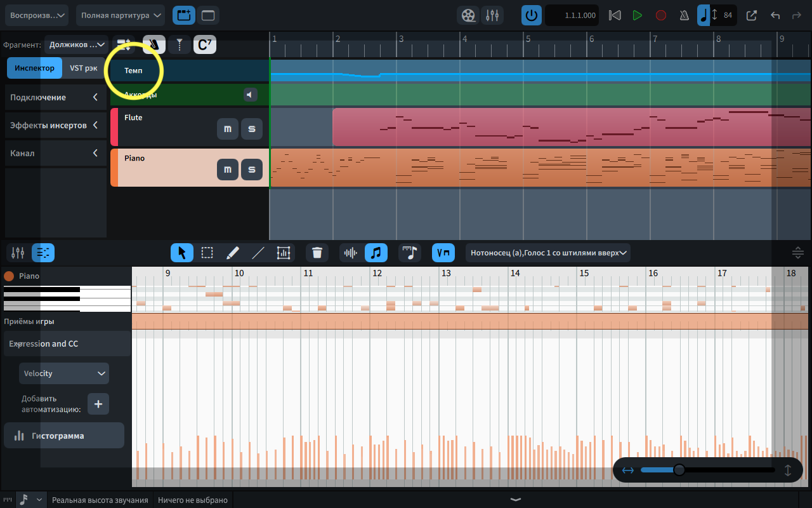Viewport: 812px width, 508px height.
Task: Open the video window icon
Action: [x=468, y=15]
